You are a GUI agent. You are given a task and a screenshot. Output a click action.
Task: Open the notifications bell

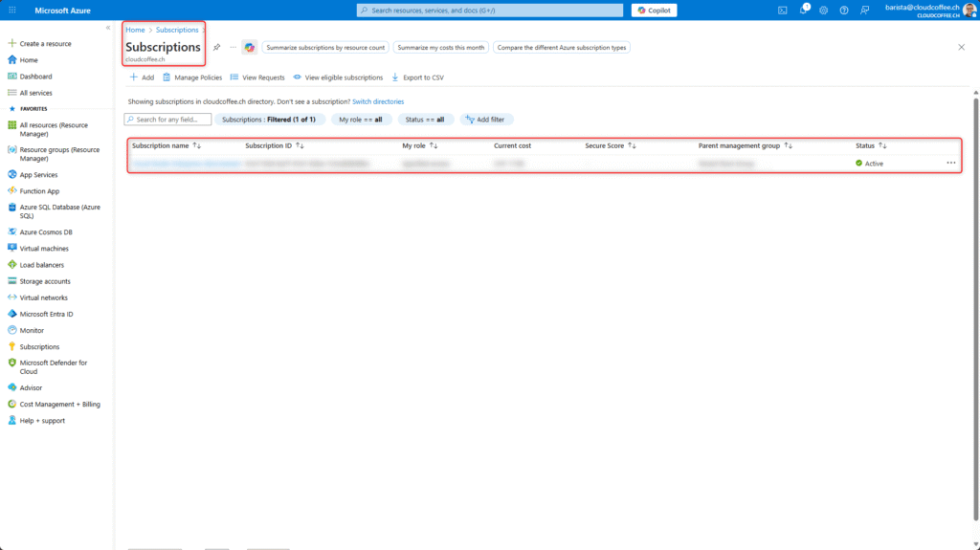tap(804, 10)
